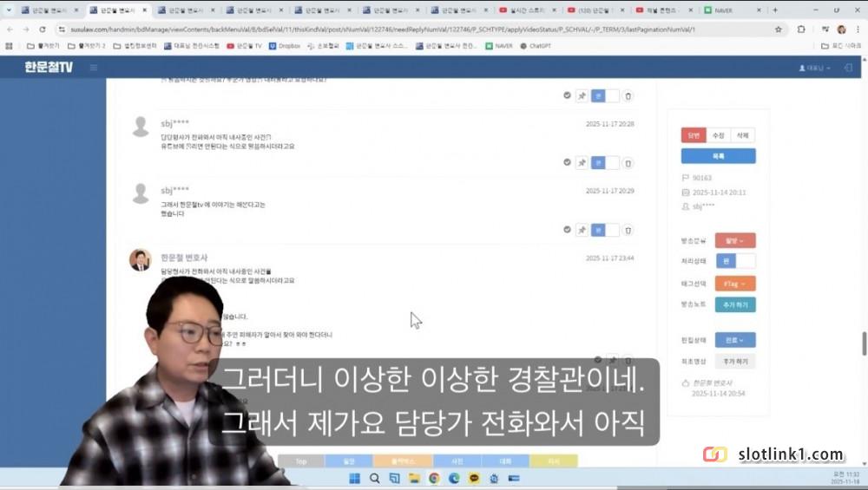Toggle the blue switch on the 20:29 comment
The width and height of the screenshot is (868, 490).
(605, 230)
